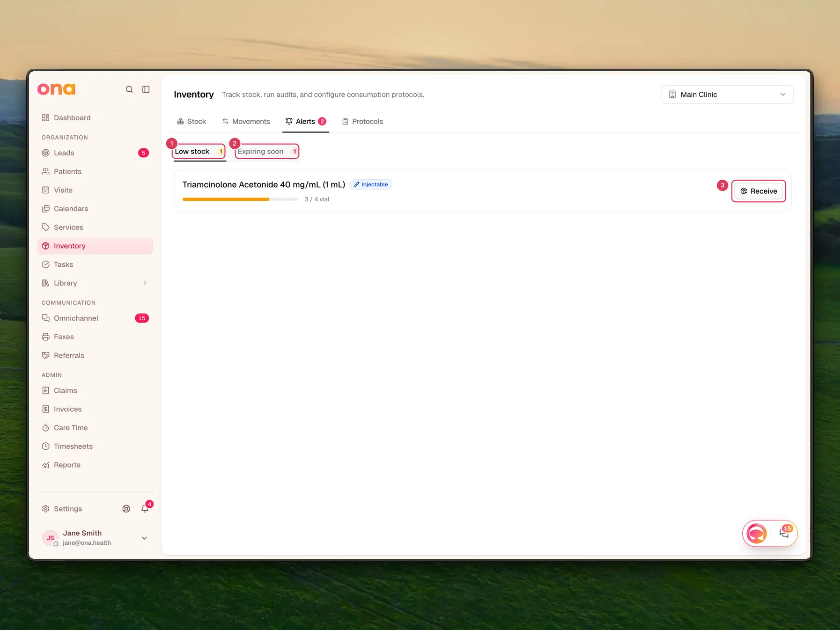The image size is (840, 630).
Task: Open Dashboard from the sidebar
Action: click(95, 118)
